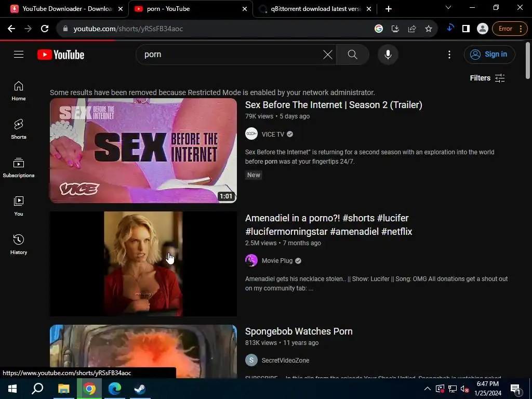532x399 pixels.
Task: Open the Spongebob video title
Action: pos(299,331)
